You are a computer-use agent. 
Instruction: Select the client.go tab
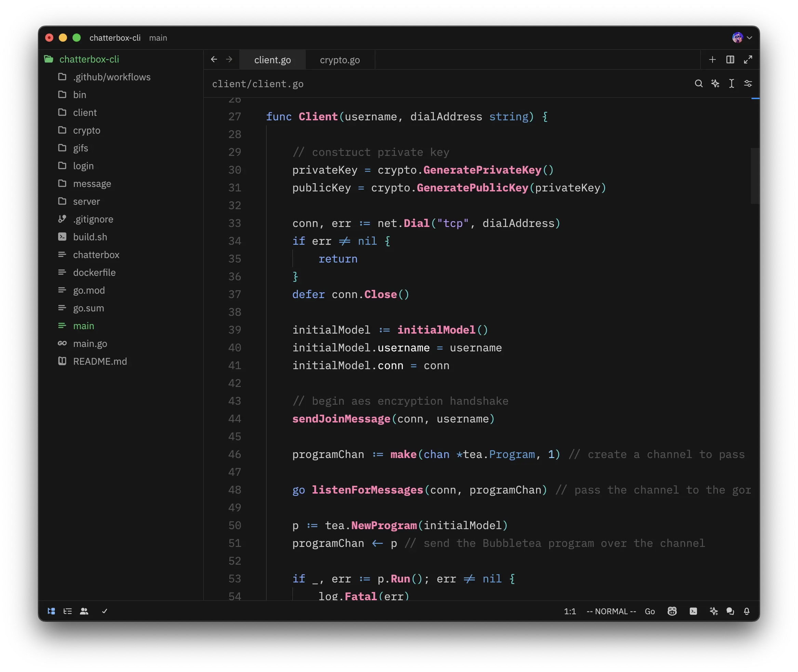272,60
